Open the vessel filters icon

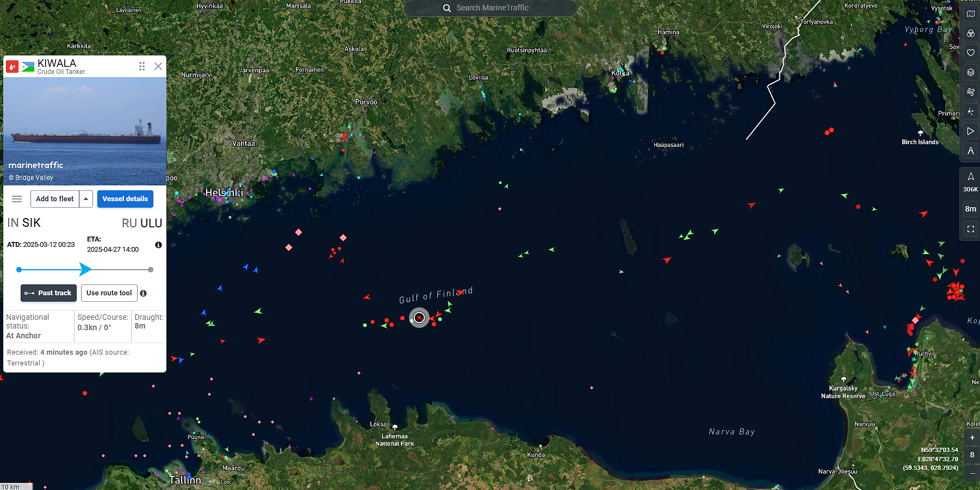point(971,33)
